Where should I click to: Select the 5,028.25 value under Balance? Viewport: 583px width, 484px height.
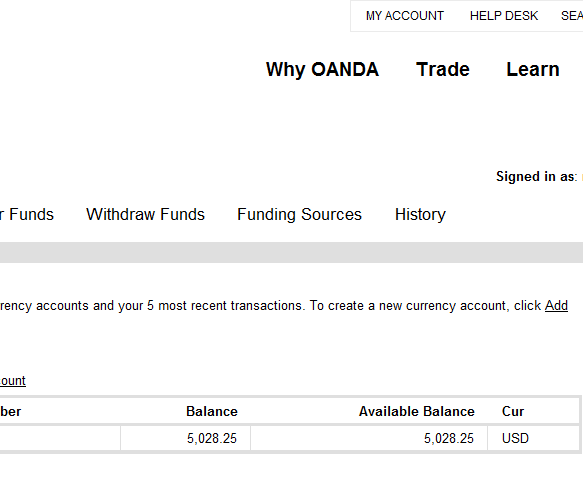pos(212,438)
